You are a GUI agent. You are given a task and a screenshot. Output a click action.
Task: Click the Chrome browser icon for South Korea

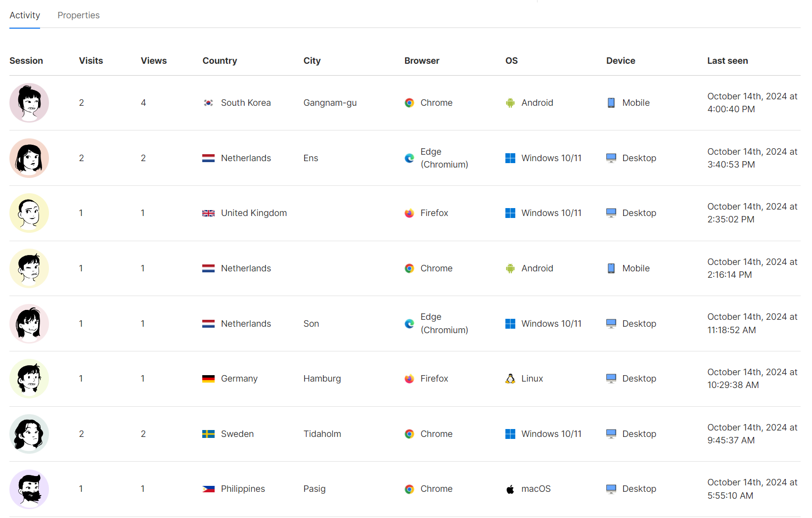coord(409,103)
